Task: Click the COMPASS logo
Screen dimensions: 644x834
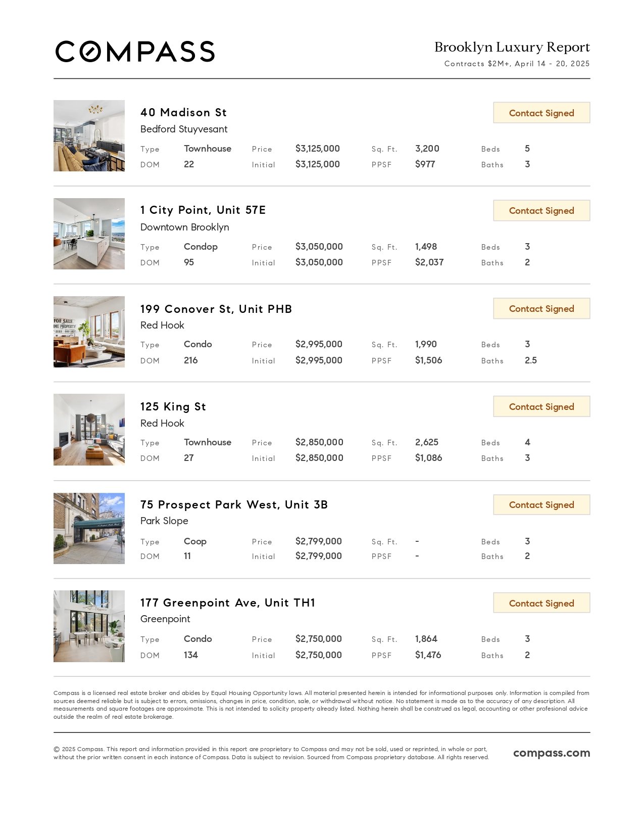Action: point(135,52)
